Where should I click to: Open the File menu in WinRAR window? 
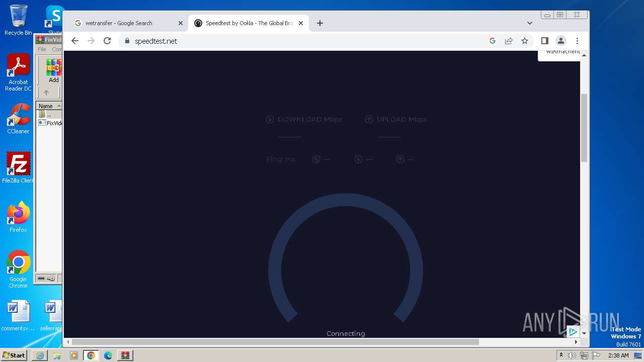point(42,49)
